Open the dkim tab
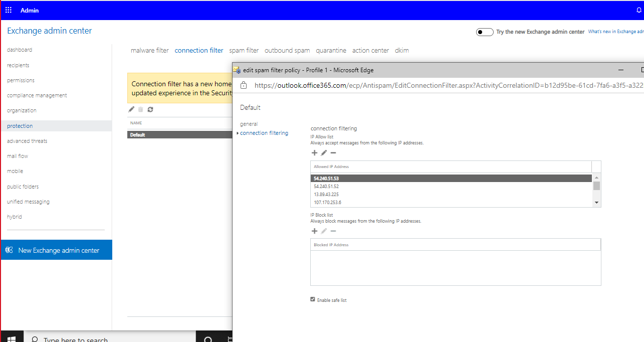This screenshot has width=644, height=342. point(402,50)
